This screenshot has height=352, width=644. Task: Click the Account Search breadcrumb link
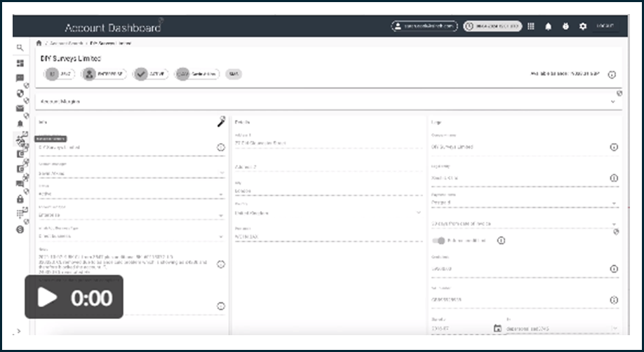tap(66, 43)
